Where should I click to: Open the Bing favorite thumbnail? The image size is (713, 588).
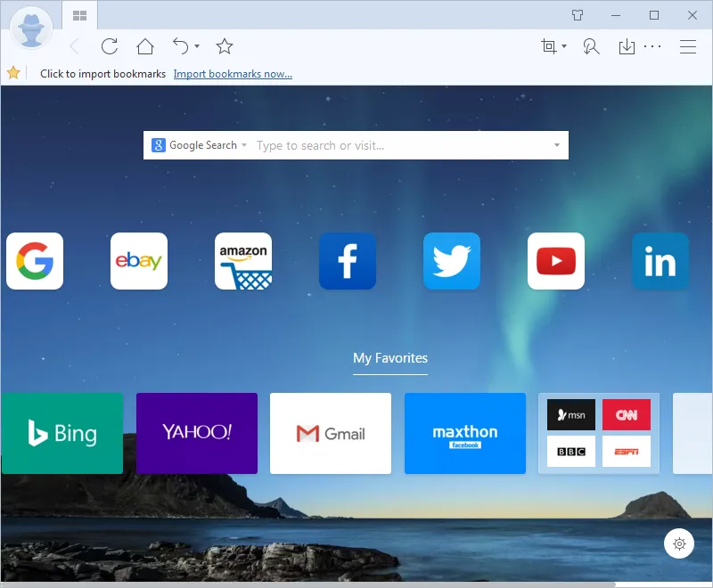click(62, 433)
